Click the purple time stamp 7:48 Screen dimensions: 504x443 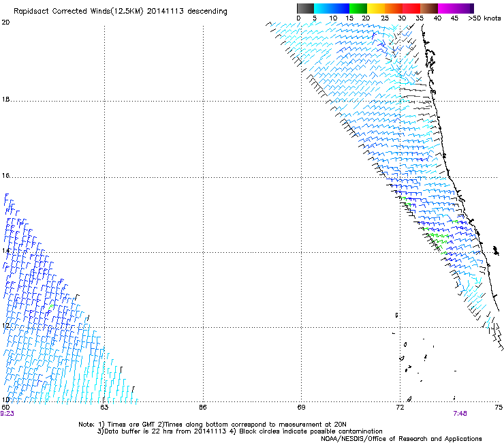(x=460, y=414)
